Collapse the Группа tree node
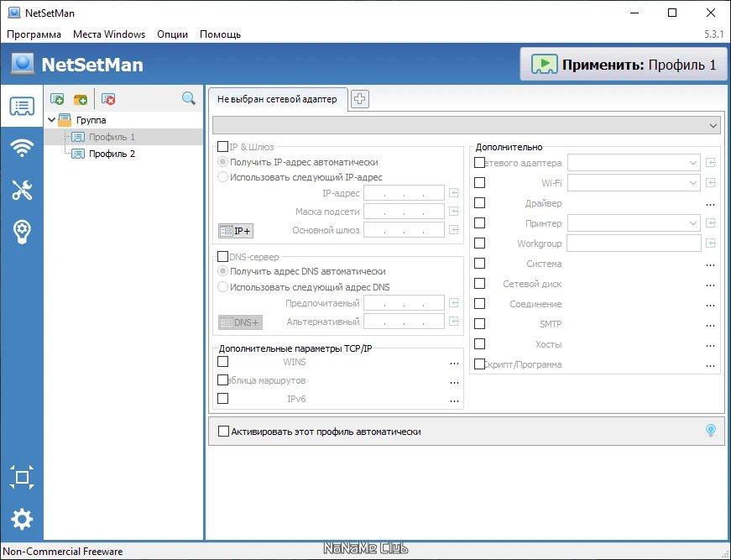Viewport: 731px width, 560px height. [52, 120]
